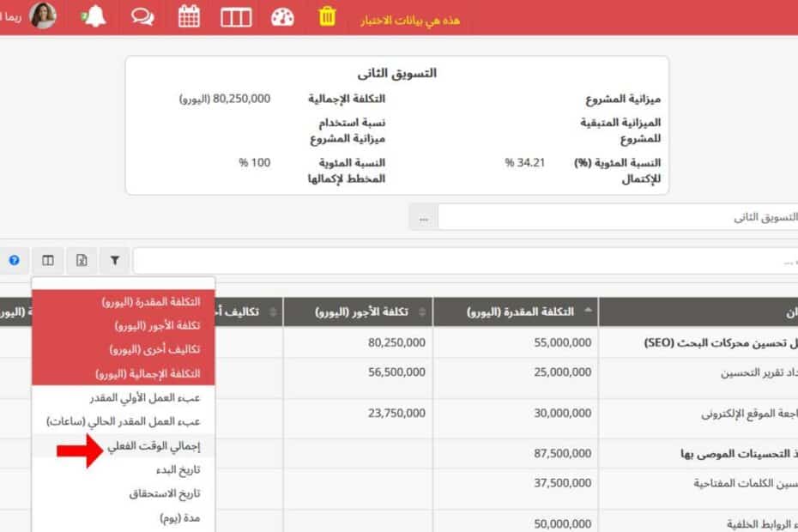Click the yellow trash icon

[326, 17]
